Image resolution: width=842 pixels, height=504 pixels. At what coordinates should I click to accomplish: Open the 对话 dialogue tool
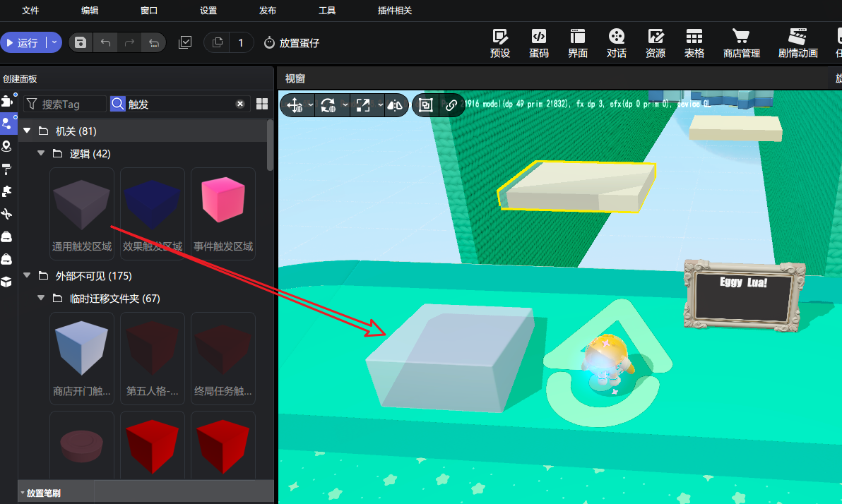[x=616, y=43]
